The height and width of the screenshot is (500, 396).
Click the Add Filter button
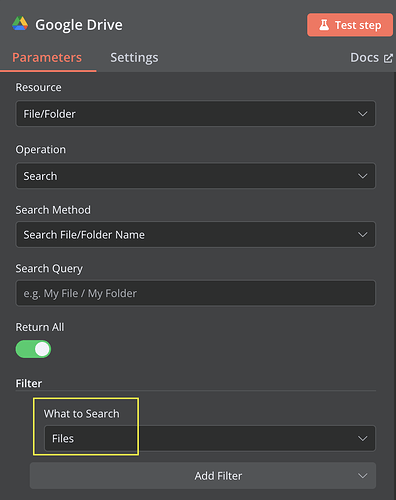[203, 476]
